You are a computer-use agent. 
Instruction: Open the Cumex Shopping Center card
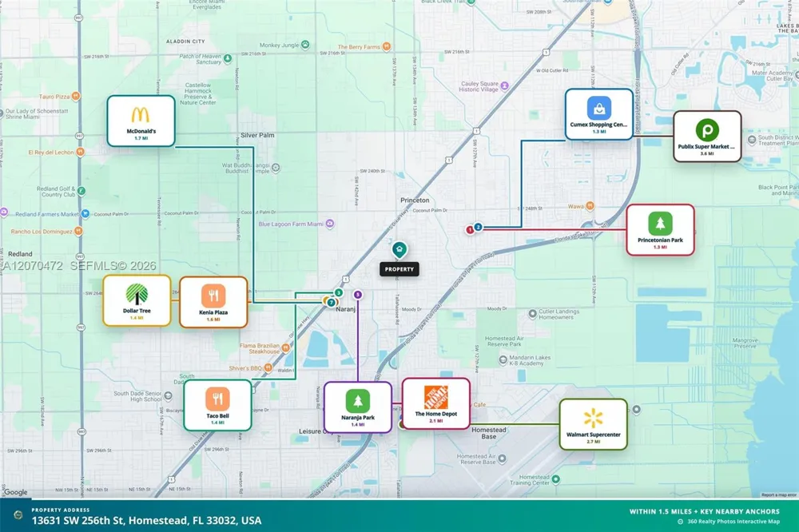click(x=598, y=115)
